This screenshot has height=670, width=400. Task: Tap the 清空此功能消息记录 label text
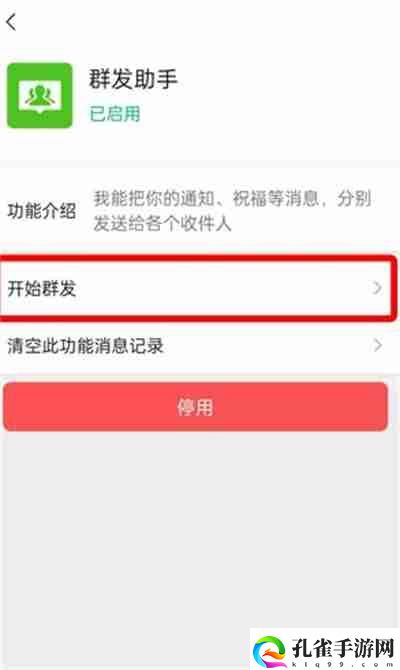coord(85,346)
